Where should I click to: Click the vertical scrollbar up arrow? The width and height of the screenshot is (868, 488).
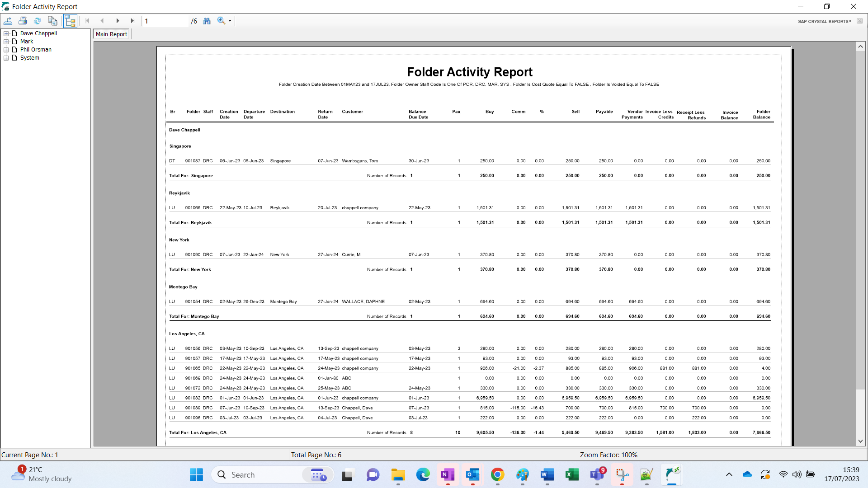[860, 47]
